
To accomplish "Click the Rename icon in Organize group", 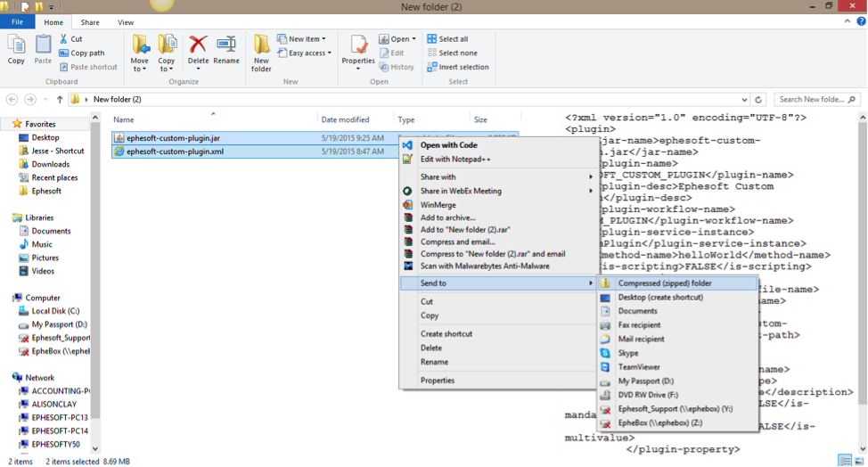I will point(225,45).
